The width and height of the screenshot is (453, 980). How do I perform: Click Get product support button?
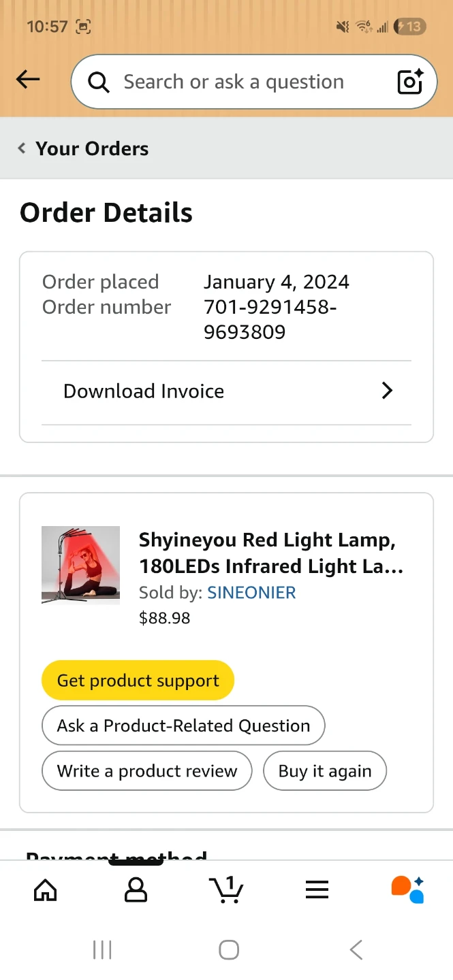click(x=138, y=681)
